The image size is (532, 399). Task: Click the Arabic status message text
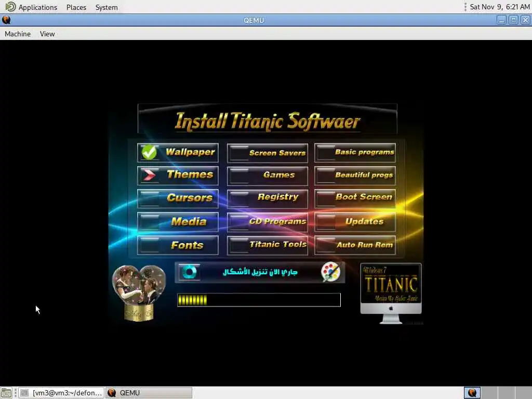(260, 272)
